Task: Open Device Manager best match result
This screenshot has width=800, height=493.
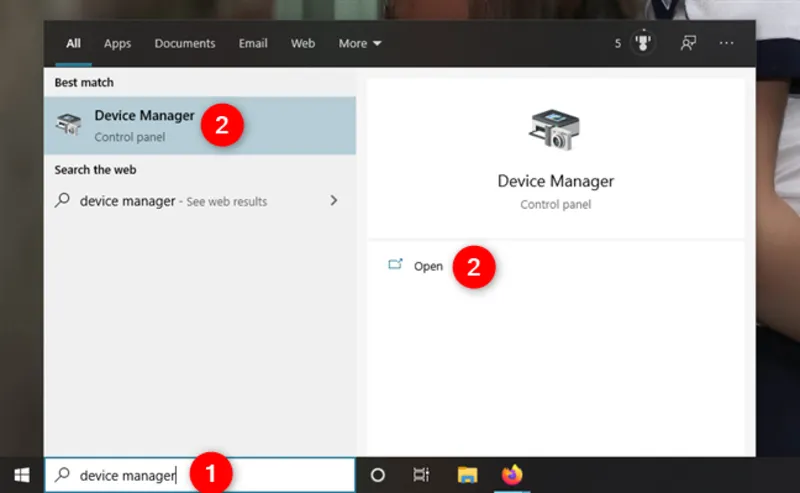Action: 200,126
